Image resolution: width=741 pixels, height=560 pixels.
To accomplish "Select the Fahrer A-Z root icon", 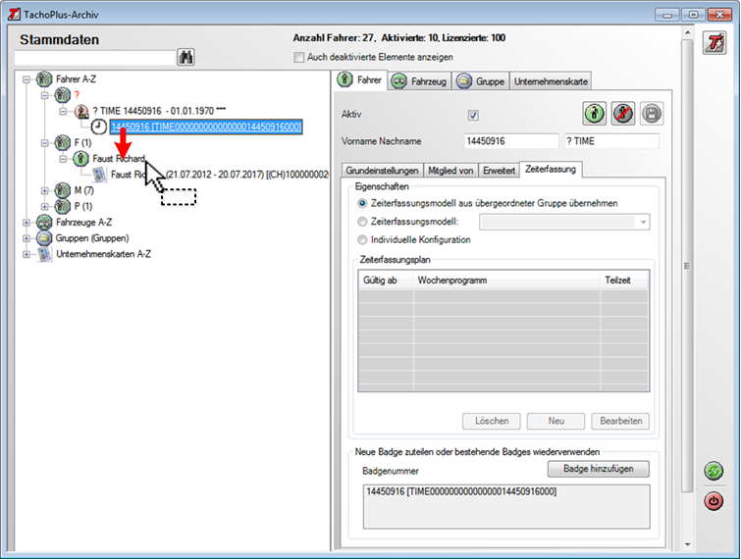I will point(44,78).
